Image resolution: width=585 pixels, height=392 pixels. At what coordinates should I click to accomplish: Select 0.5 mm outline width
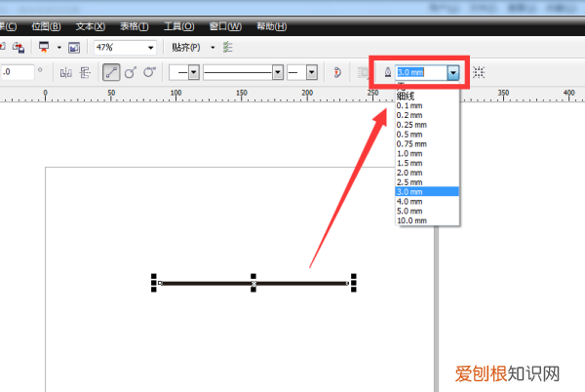(427, 135)
